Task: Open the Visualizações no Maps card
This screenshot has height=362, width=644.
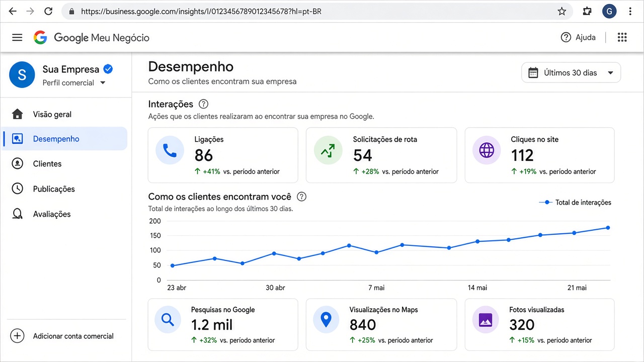Action: (381, 325)
